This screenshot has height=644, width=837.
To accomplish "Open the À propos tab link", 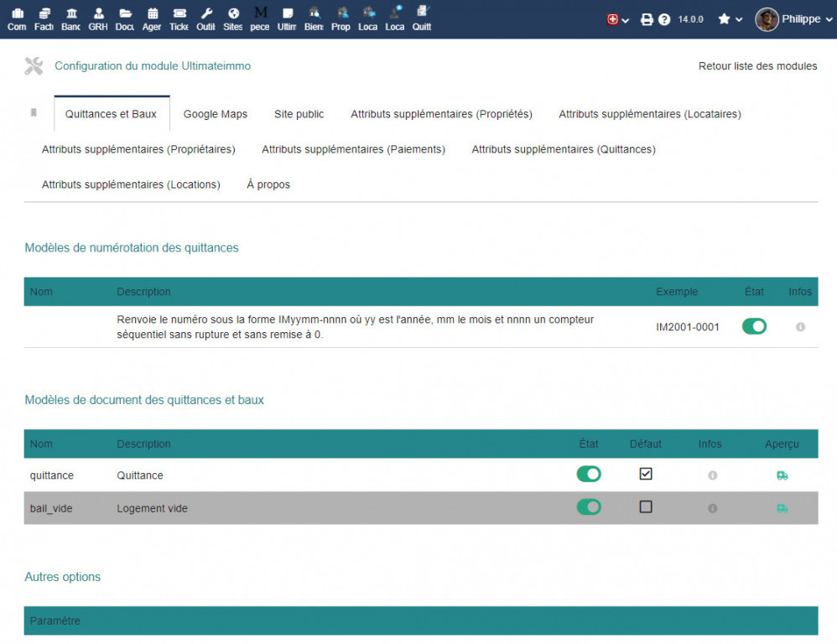I will (268, 184).
